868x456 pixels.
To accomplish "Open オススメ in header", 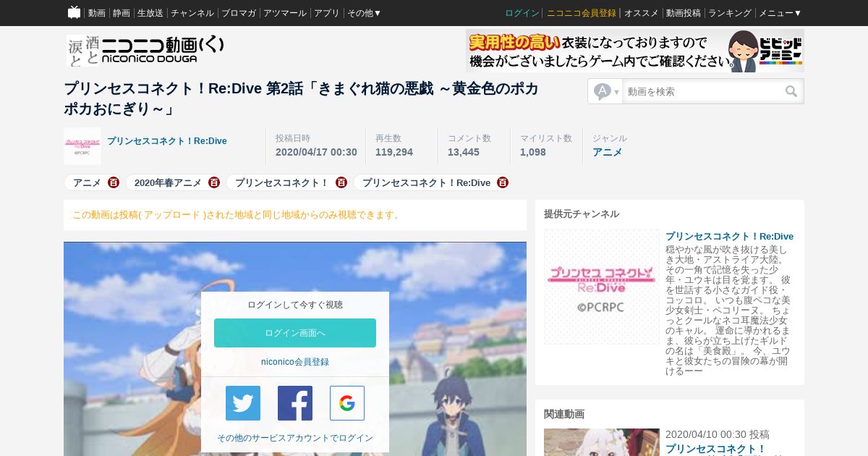I will pyautogui.click(x=641, y=13).
